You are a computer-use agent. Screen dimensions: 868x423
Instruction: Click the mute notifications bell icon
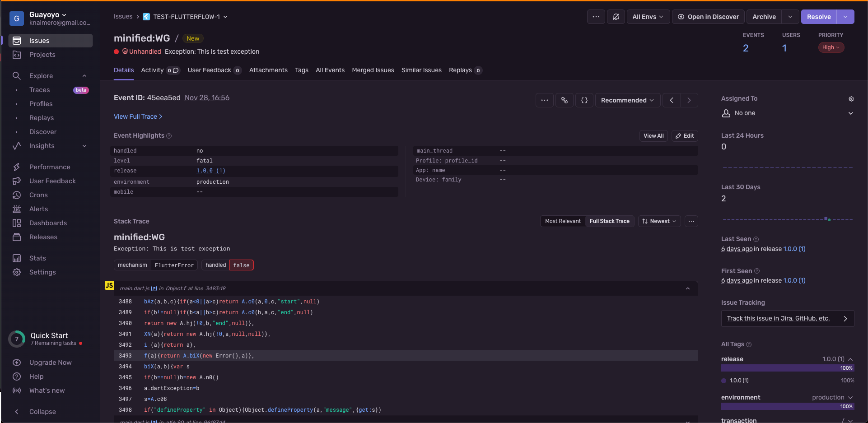[616, 17]
